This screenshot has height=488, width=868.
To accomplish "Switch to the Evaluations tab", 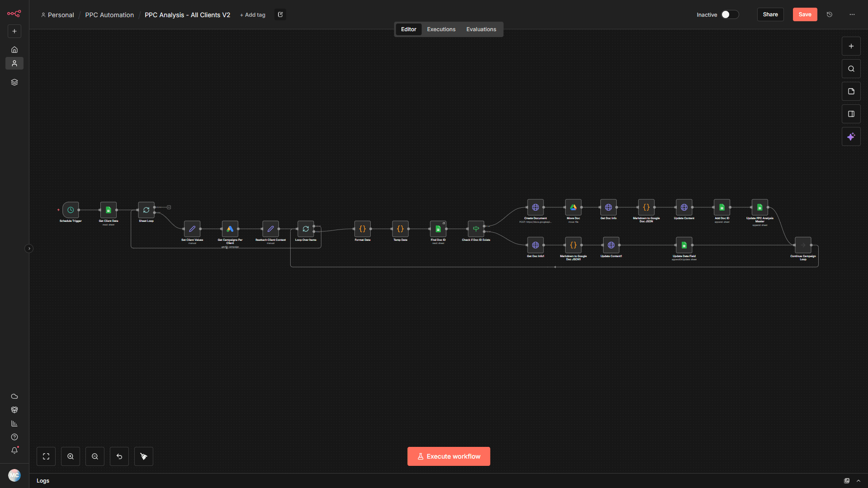I will point(481,29).
